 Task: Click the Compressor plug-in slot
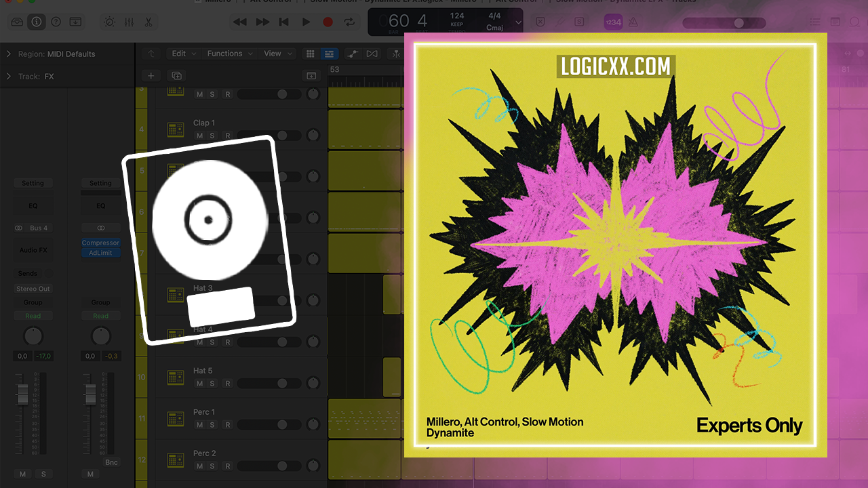[100, 243]
